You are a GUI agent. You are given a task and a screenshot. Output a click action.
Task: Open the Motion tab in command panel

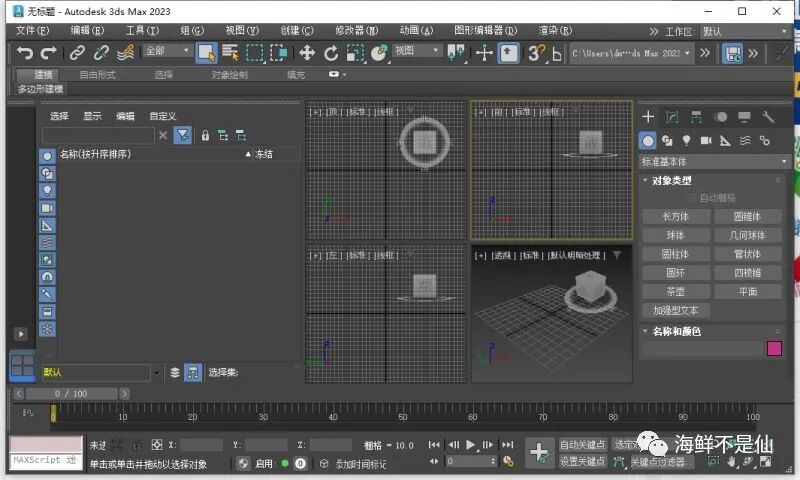[x=720, y=117]
